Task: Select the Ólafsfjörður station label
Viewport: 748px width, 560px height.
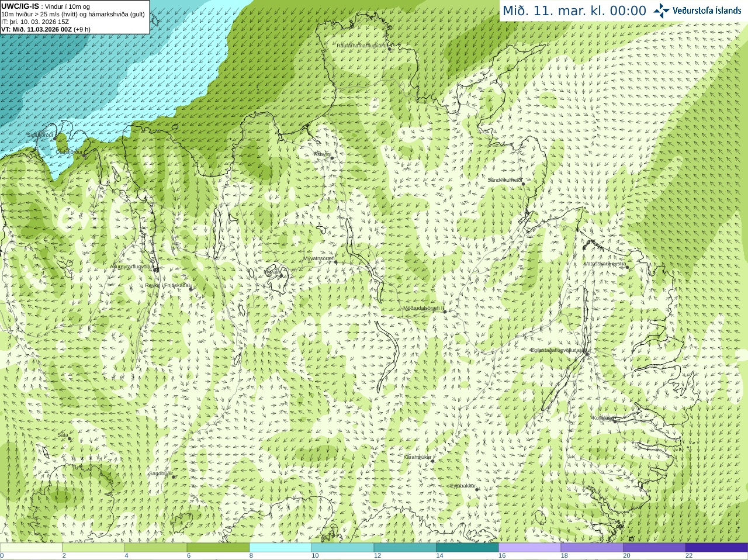Action: [69, 152]
